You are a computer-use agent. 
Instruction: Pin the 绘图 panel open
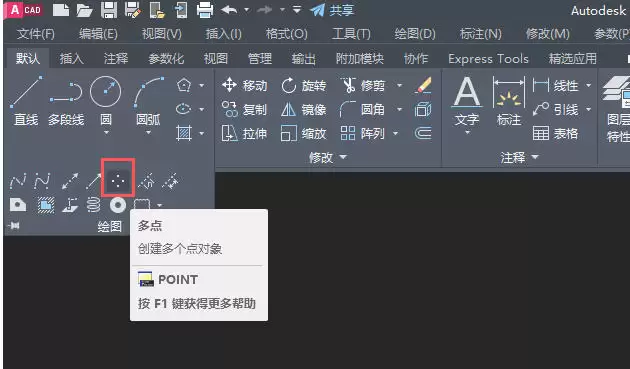[13, 226]
